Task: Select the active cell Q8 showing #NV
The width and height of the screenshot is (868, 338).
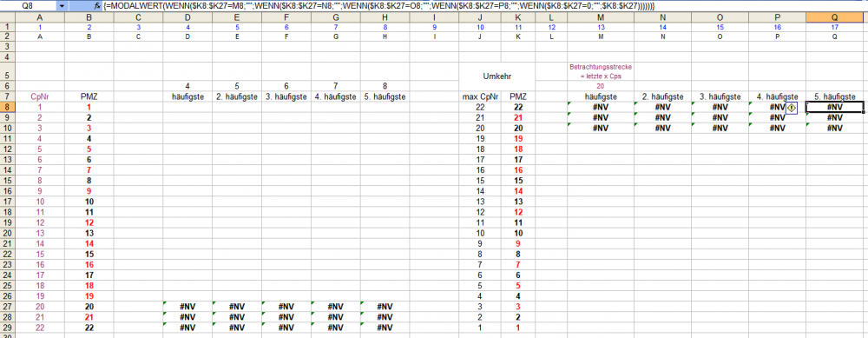Action: [x=835, y=107]
